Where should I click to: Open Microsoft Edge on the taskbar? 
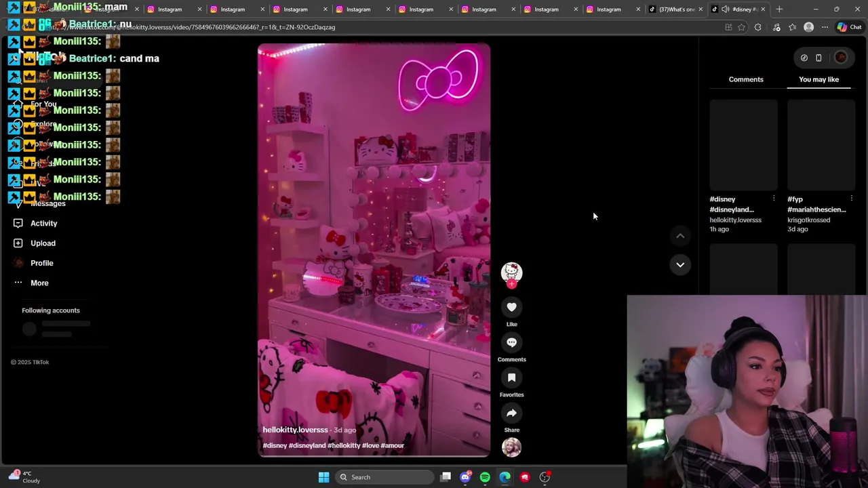[x=505, y=477]
